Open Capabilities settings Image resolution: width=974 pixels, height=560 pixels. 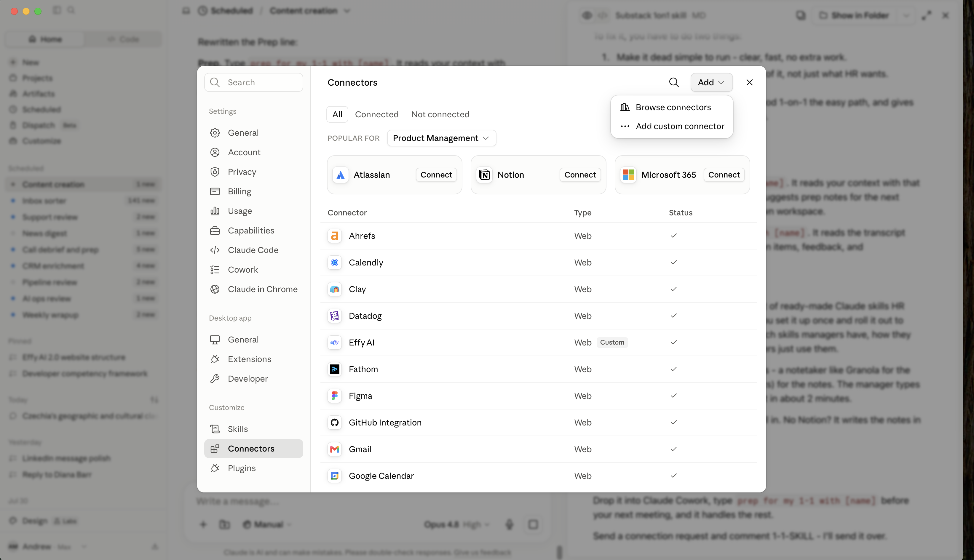253,231
